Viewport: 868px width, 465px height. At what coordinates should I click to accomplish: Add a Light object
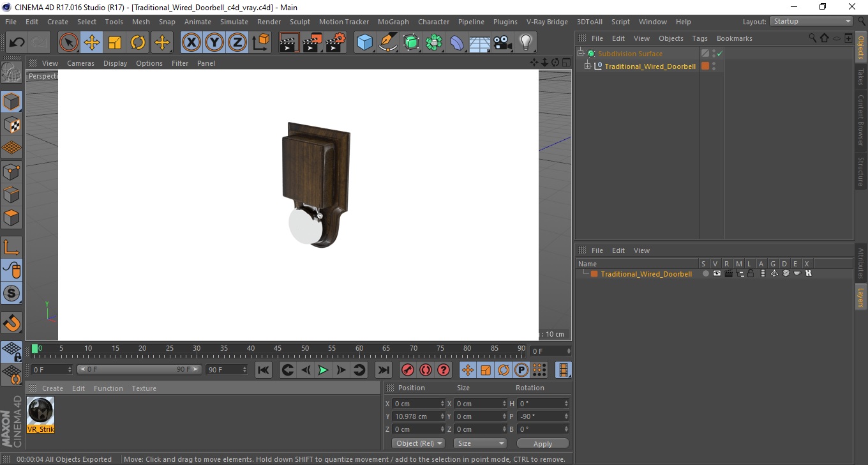525,43
